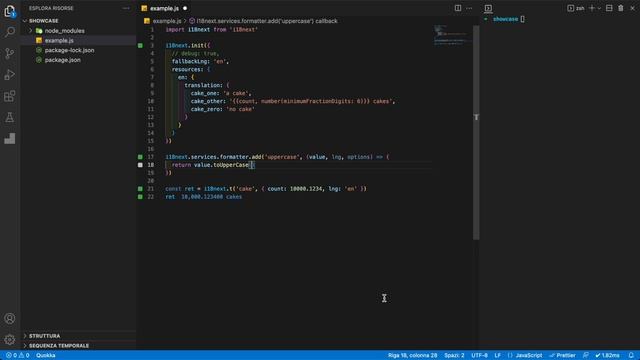Expand the SEQUENZA TEMPORALE section
The image size is (640, 360).
[58, 346]
